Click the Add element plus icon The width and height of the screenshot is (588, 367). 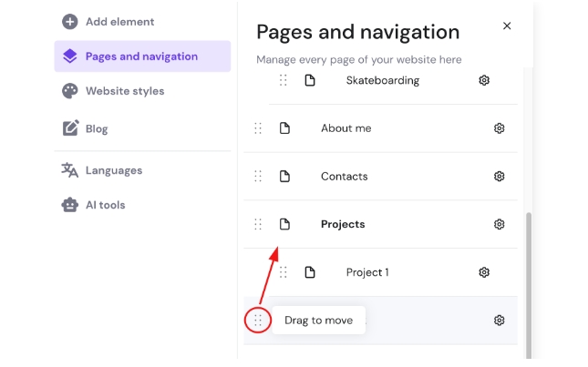click(x=70, y=22)
